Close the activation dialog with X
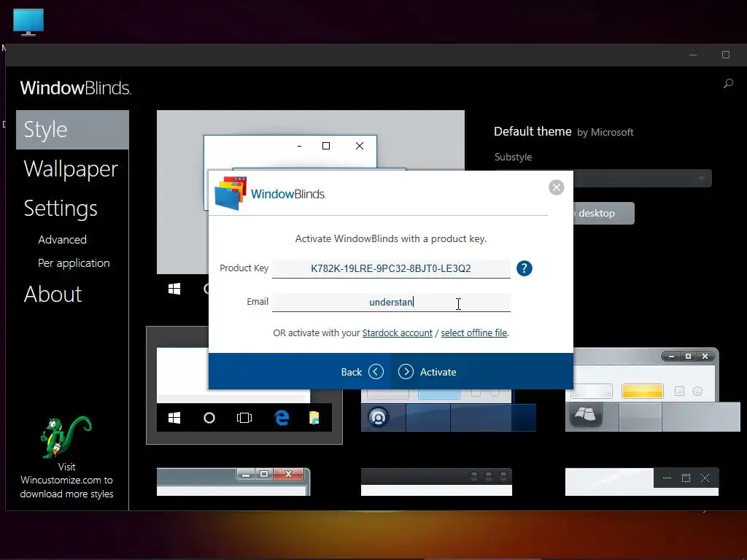The image size is (747, 560). (556, 187)
